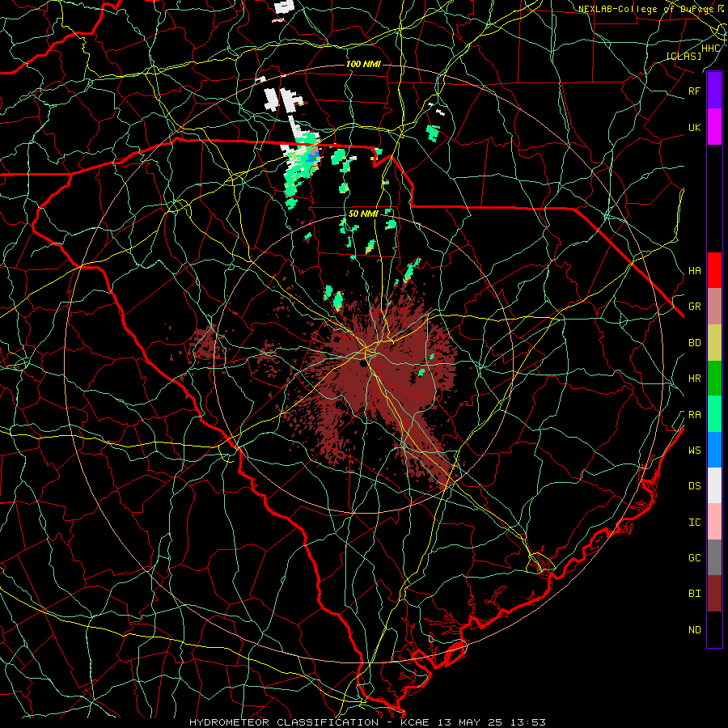Screen dimensions: 728x728
Task: Click the brown BI legend swatch
Action: pos(714,594)
